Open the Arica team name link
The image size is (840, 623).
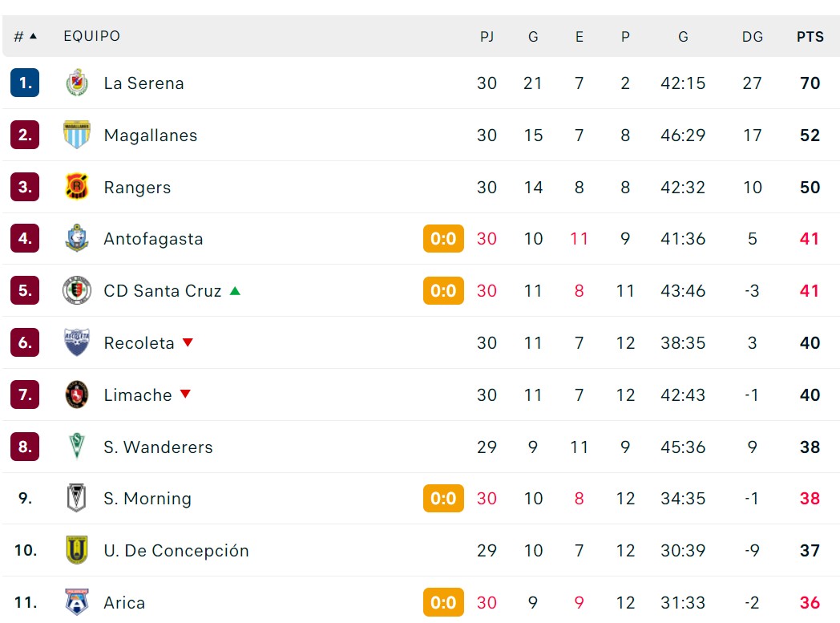(124, 603)
